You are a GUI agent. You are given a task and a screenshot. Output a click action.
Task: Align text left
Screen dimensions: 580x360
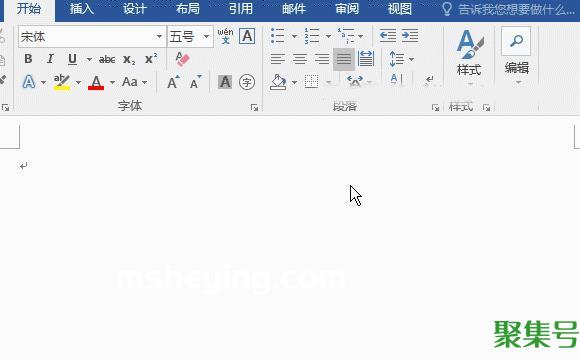pyautogui.click(x=277, y=59)
